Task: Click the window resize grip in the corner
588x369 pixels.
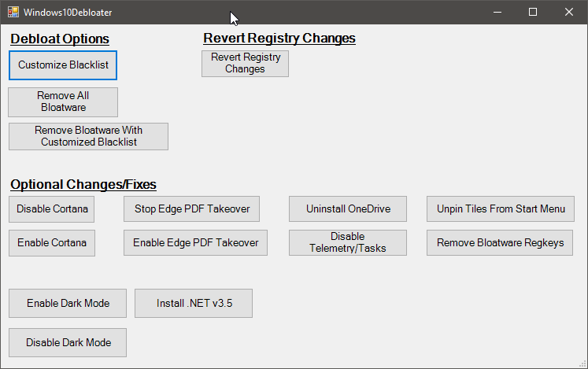Action: point(582,363)
